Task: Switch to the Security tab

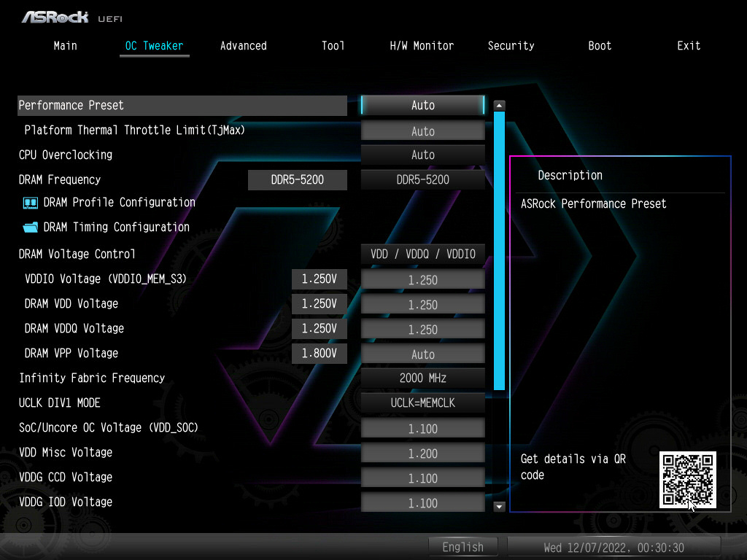Action: (x=511, y=45)
